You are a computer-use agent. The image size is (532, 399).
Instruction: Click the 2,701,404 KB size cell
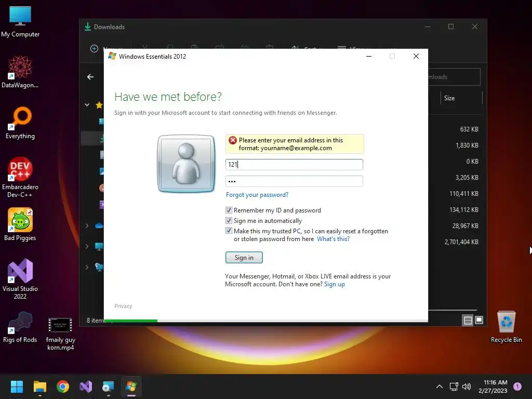point(461,242)
